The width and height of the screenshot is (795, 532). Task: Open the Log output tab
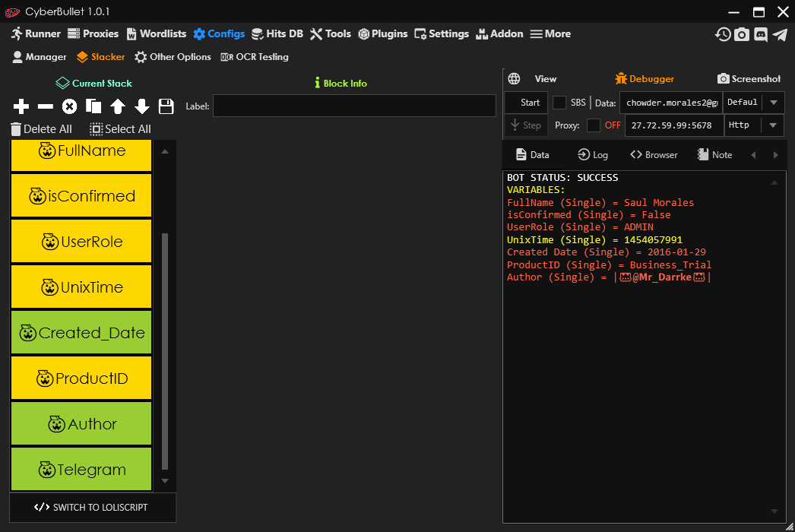coord(593,155)
